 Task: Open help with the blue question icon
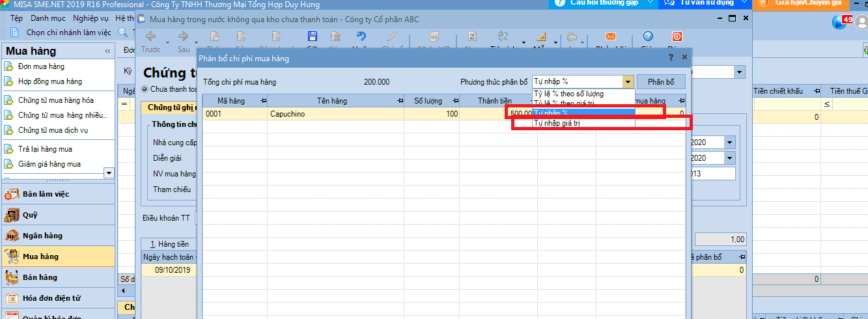[648, 36]
